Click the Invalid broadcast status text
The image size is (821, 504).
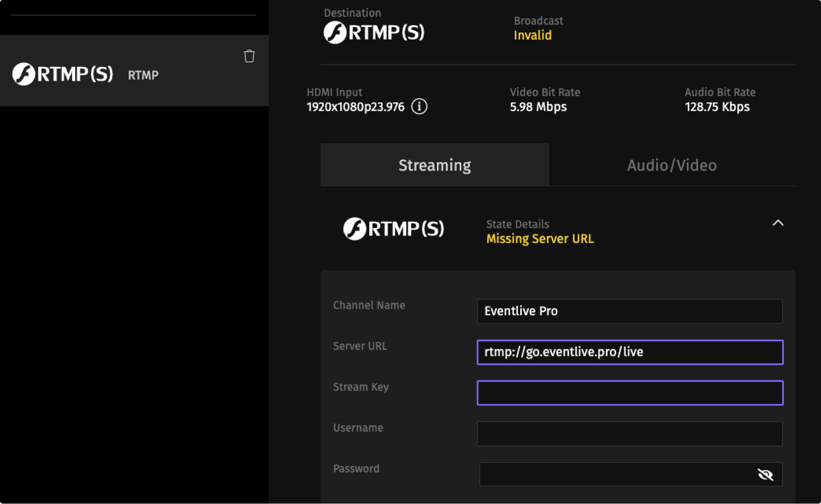pos(532,36)
